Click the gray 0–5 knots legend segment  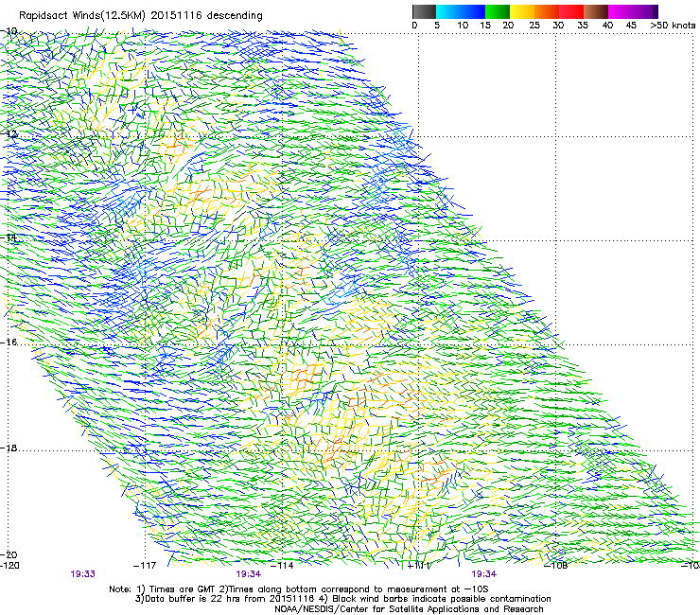coord(424,11)
